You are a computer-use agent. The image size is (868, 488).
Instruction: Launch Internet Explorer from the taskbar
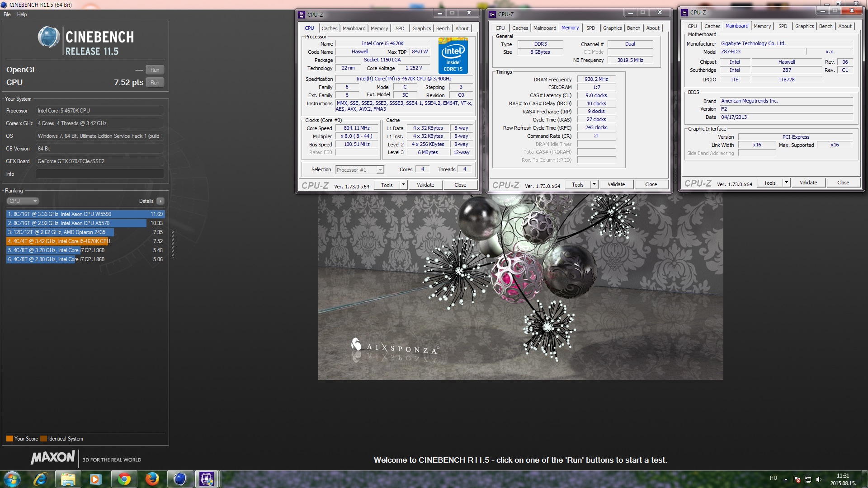click(40, 479)
